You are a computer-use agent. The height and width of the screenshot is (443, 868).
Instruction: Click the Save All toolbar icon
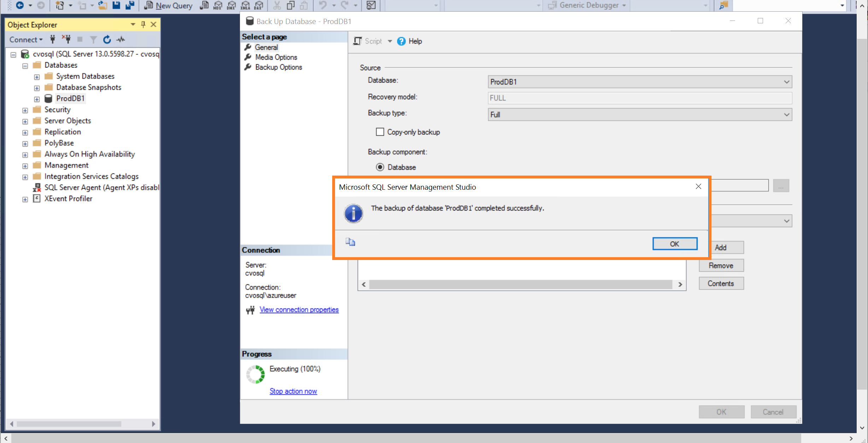130,5
